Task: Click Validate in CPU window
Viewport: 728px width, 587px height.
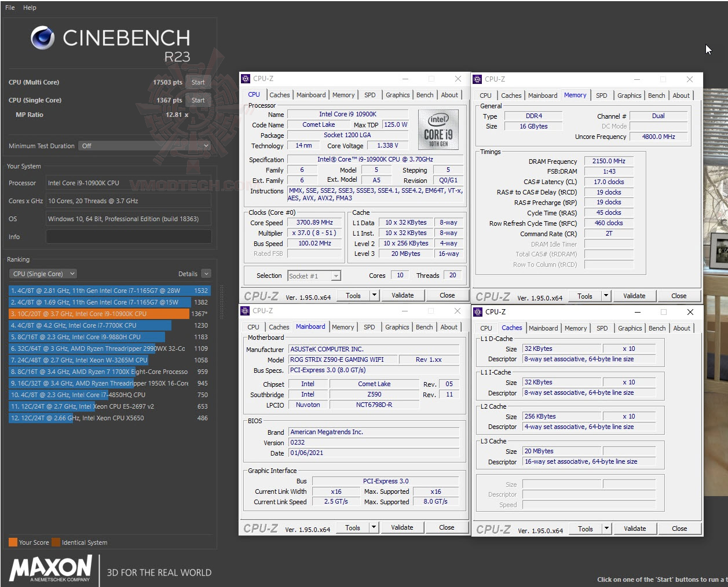Action: pos(403,295)
